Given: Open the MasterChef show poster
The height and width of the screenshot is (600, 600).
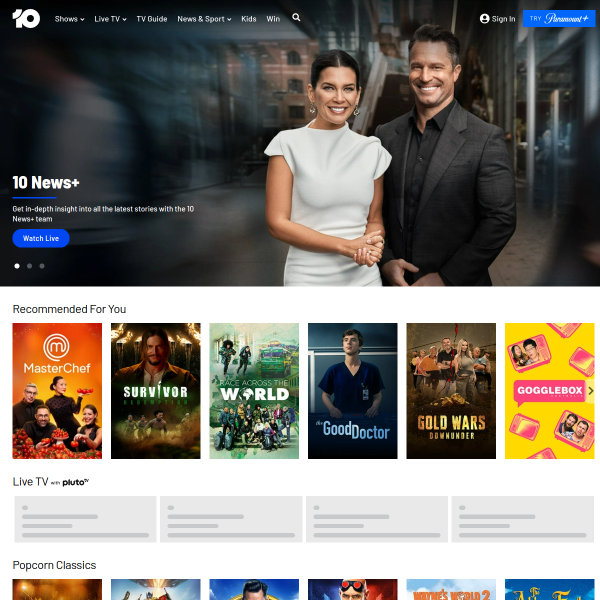Looking at the screenshot, I should (57, 390).
